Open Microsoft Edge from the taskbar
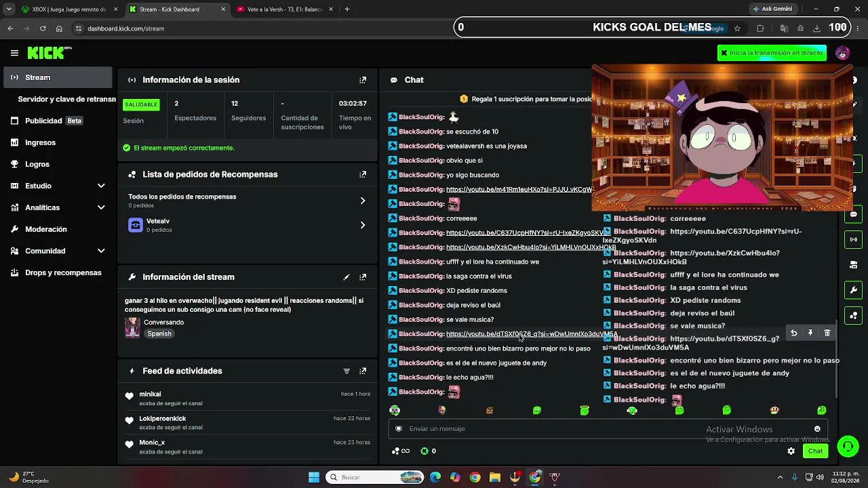Viewport: 868px width, 488px height. coord(435,477)
